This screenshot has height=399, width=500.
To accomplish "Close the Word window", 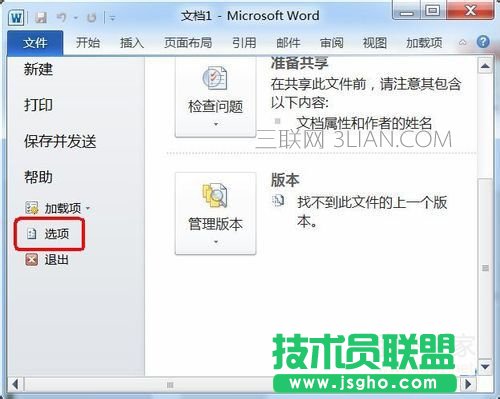I will [x=470, y=11].
